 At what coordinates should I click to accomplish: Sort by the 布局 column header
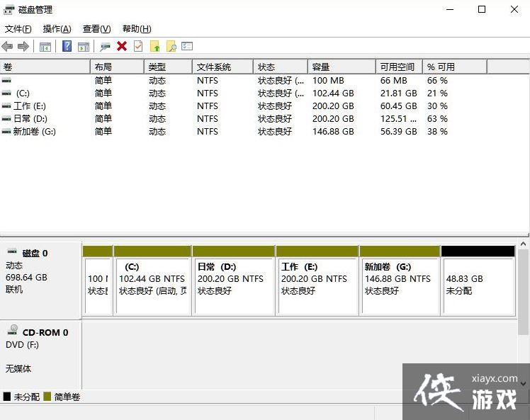click(x=118, y=67)
